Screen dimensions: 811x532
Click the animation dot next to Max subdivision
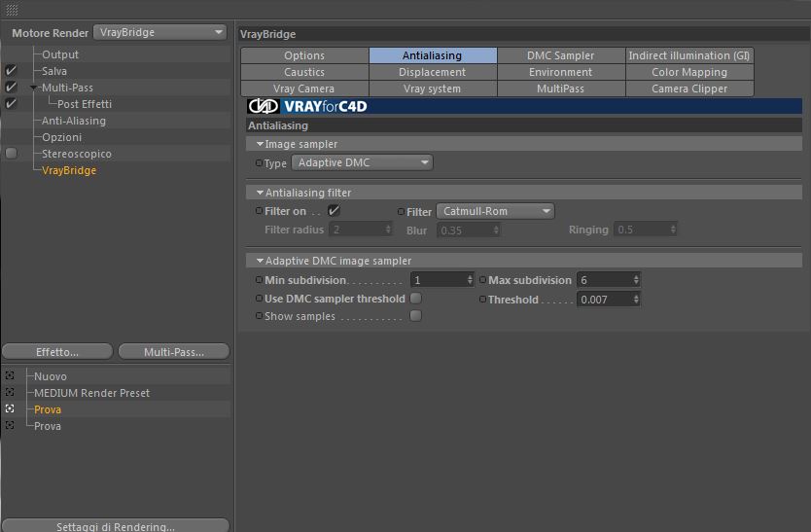pos(482,279)
